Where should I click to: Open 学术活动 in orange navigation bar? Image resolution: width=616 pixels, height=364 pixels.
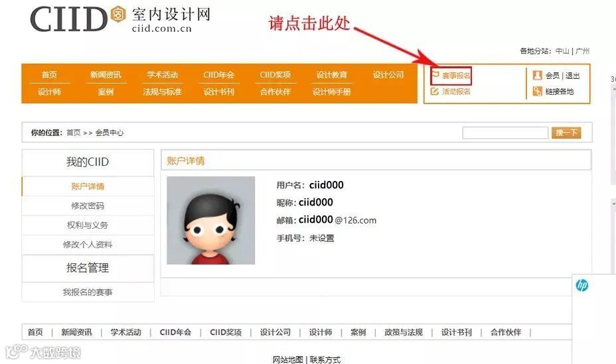point(162,74)
